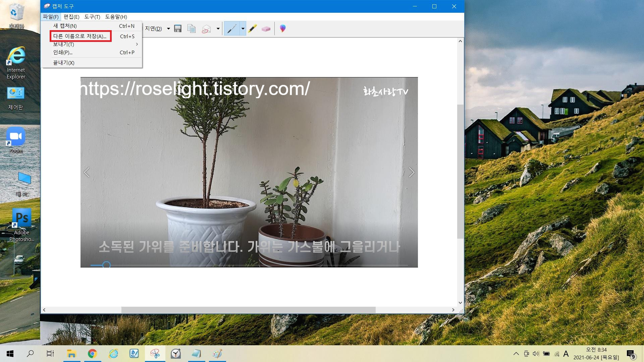Open the Pen options dropdown arrow
Image resolution: width=644 pixels, height=362 pixels.
coord(243,28)
